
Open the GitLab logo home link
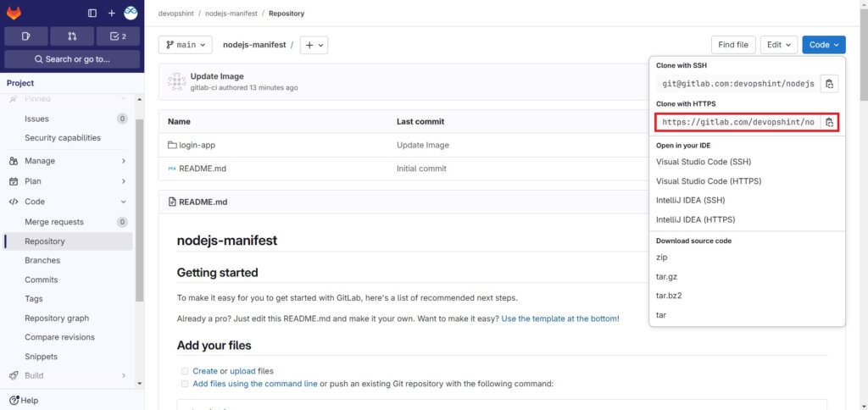(x=14, y=13)
